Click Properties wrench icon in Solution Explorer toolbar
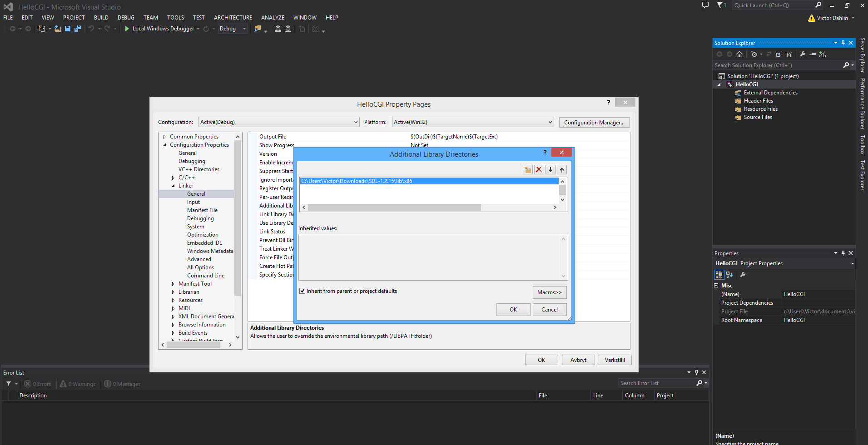Screen dimensions: 868x445 point(803,54)
